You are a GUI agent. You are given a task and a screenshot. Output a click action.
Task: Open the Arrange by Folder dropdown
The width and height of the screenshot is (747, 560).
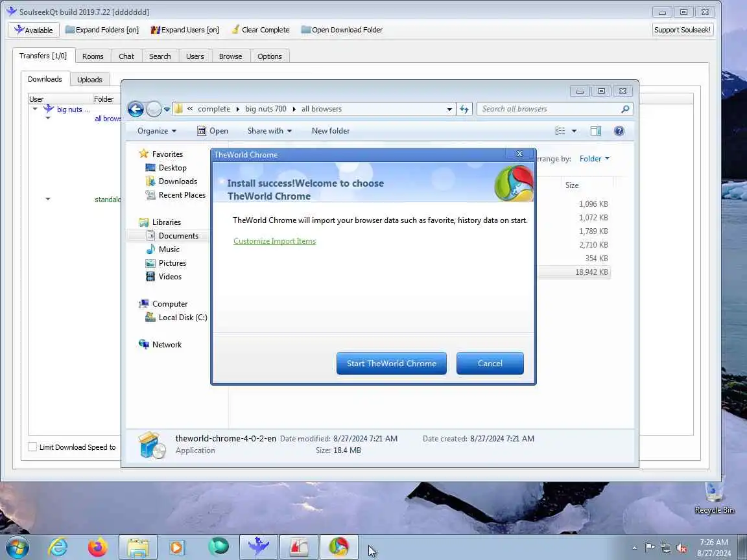594,159
